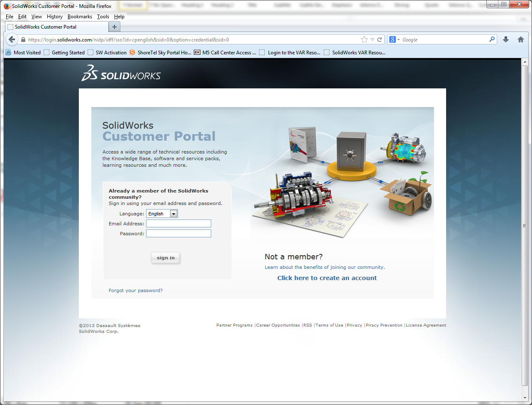Open the Edit menu
The width and height of the screenshot is (532, 405).
pos(22,17)
